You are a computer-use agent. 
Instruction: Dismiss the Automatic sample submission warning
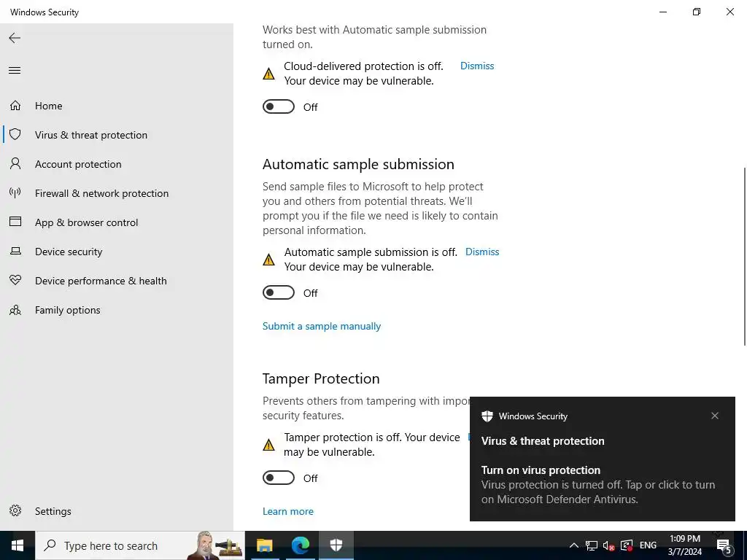pyautogui.click(x=482, y=252)
